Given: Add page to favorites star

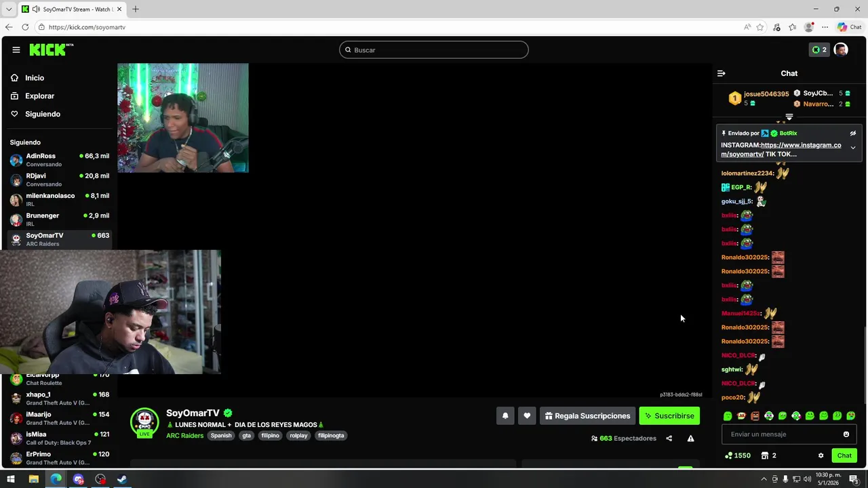Looking at the screenshot, I should [760, 27].
